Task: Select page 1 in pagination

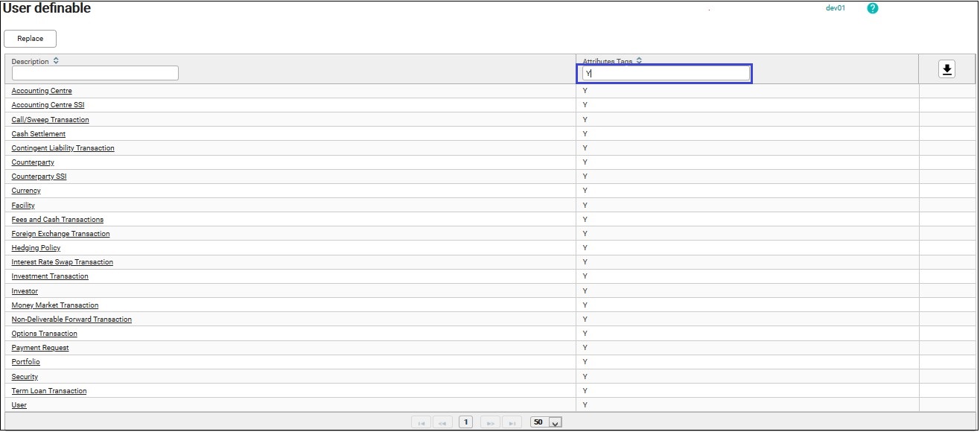Action: click(x=466, y=422)
